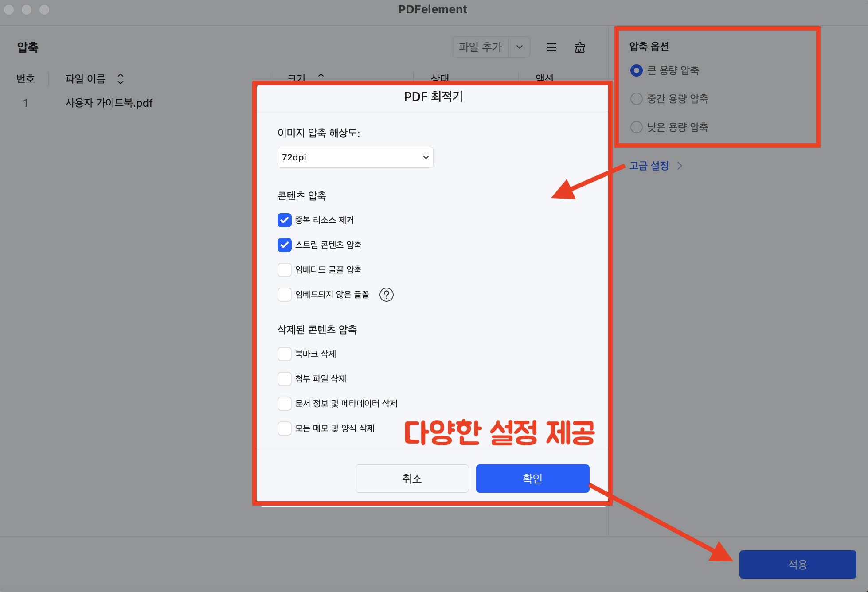Click the help question mark icon

pyautogui.click(x=386, y=295)
